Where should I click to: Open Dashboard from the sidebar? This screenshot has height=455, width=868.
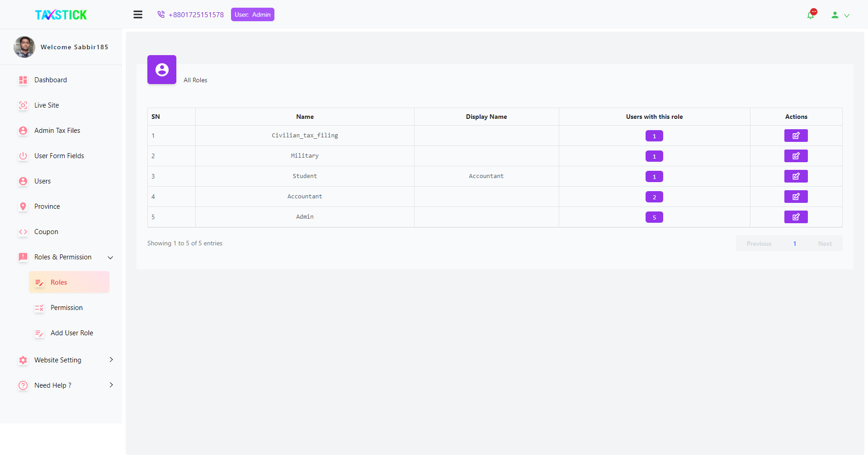[x=51, y=80]
